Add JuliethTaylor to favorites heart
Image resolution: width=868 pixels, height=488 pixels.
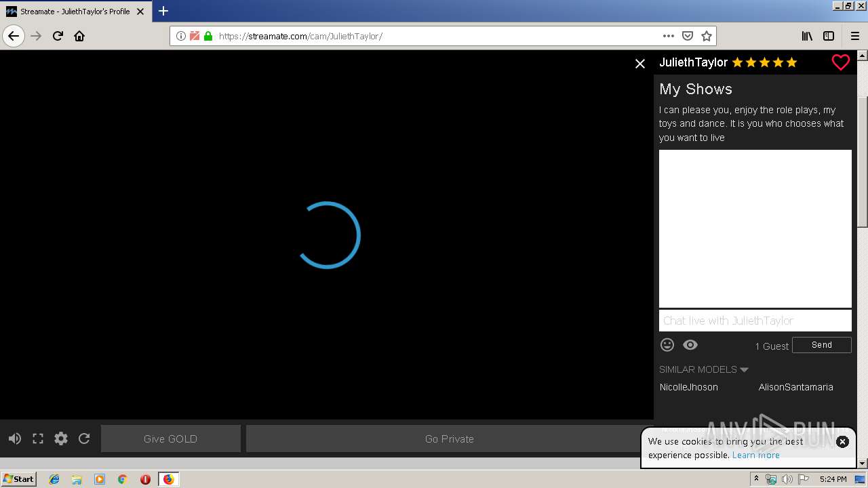pos(840,62)
